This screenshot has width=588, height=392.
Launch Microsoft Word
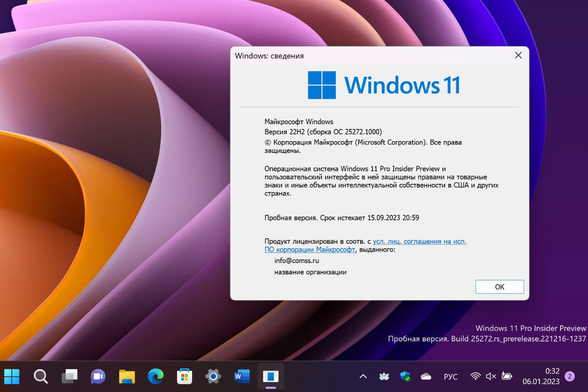pyautogui.click(x=241, y=376)
